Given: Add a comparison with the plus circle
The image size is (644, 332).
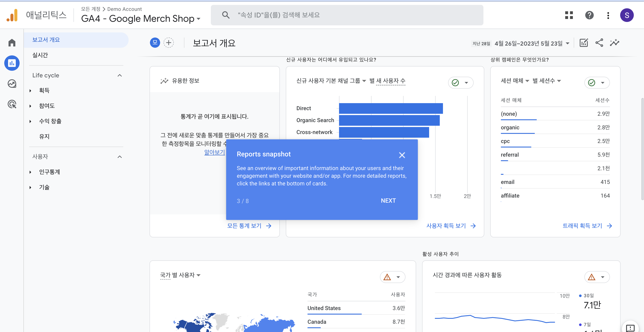Looking at the screenshot, I should coord(168,43).
